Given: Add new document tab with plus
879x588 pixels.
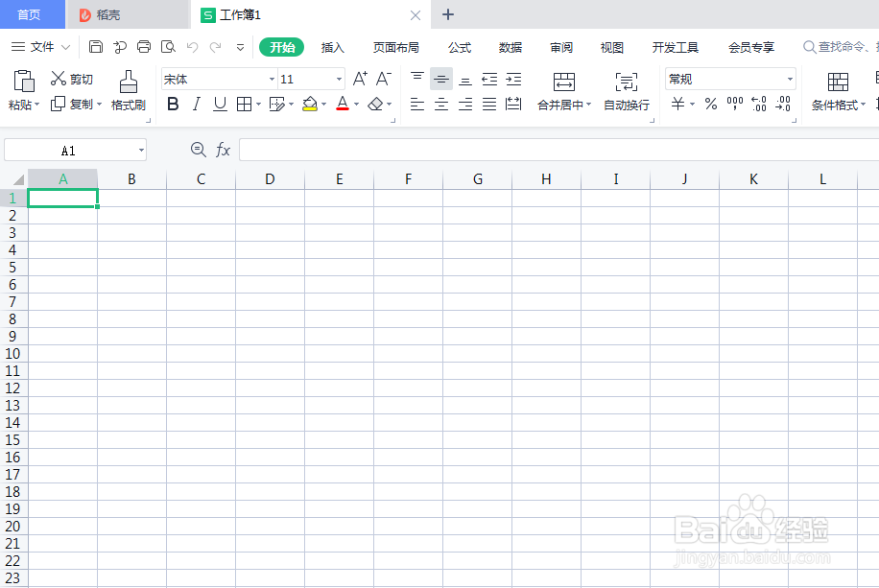Looking at the screenshot, I should 448,14.
